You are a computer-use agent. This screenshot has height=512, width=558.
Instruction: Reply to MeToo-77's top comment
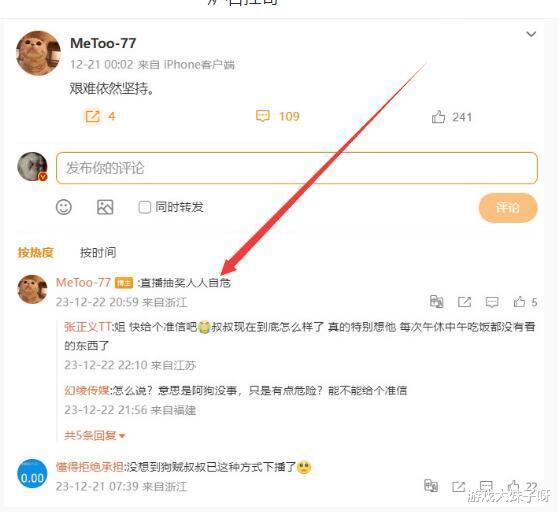pos(492,302)
